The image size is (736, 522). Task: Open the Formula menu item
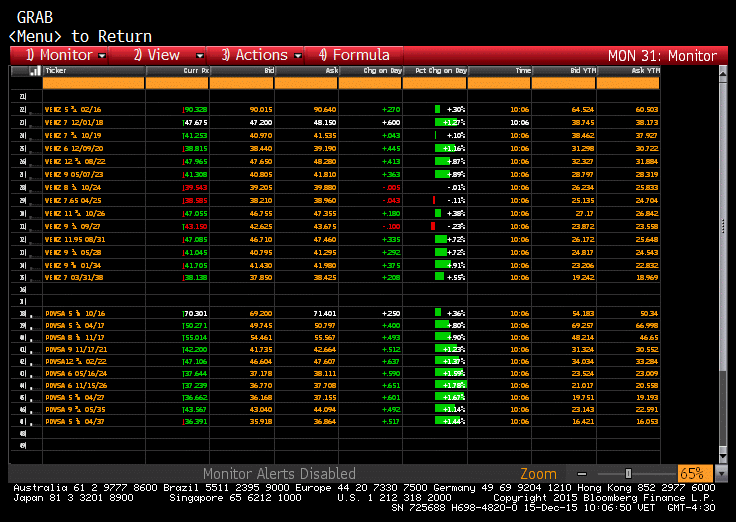pos(354,55)
